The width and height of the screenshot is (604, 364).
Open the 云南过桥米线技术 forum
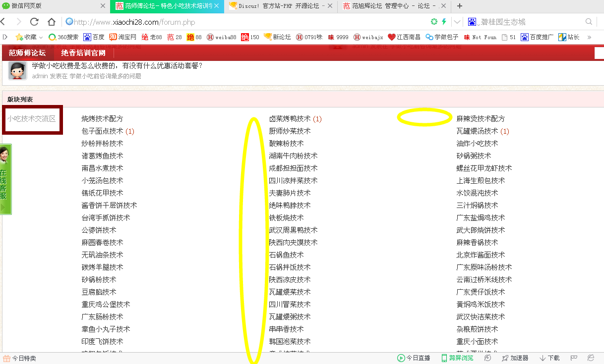click(484, 280)
